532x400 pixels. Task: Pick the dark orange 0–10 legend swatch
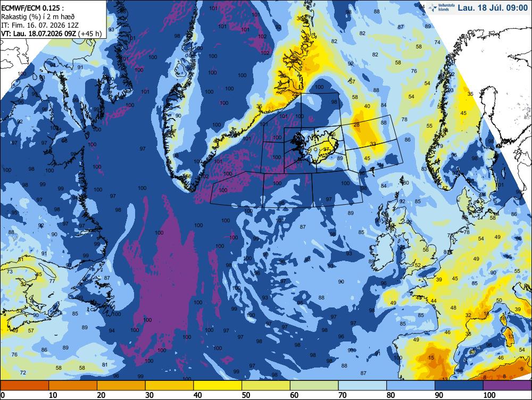(x=24, y=386)
